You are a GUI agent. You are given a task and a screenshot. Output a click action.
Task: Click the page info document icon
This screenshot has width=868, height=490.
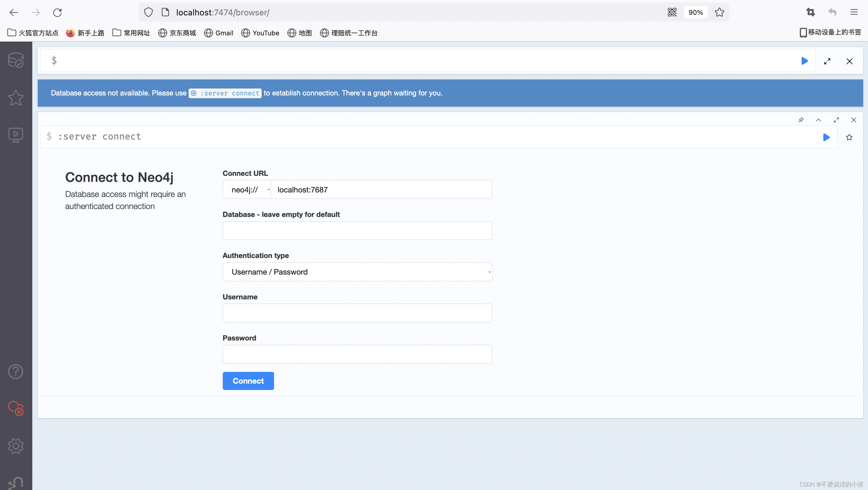pos(165,12)
